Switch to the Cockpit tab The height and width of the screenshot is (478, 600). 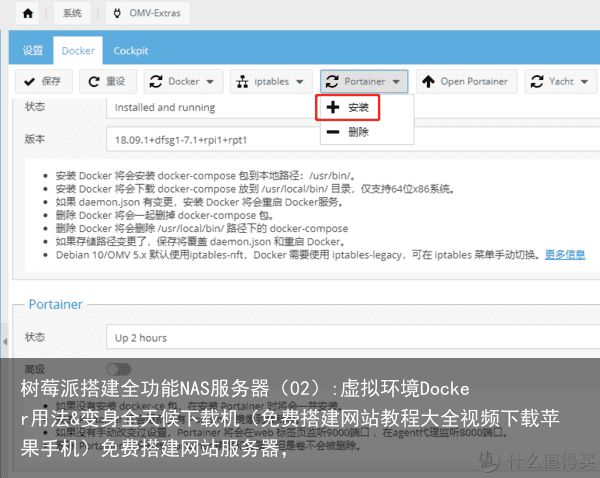[130, 51]
